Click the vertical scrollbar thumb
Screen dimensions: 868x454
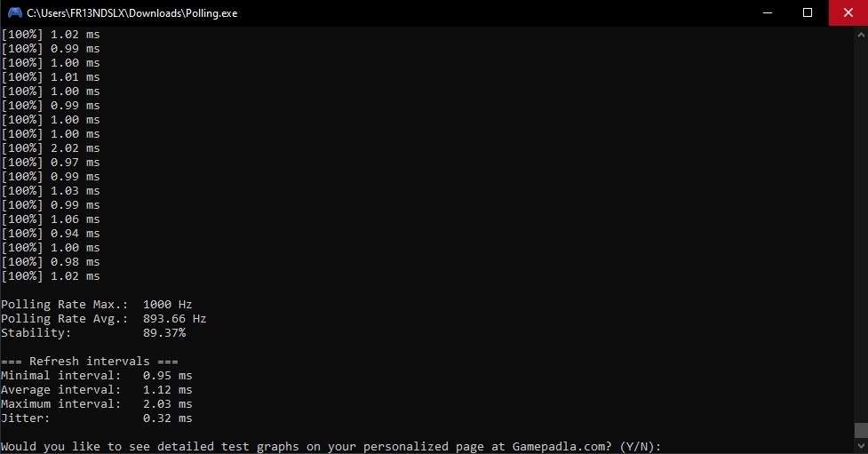pos(861,430)
